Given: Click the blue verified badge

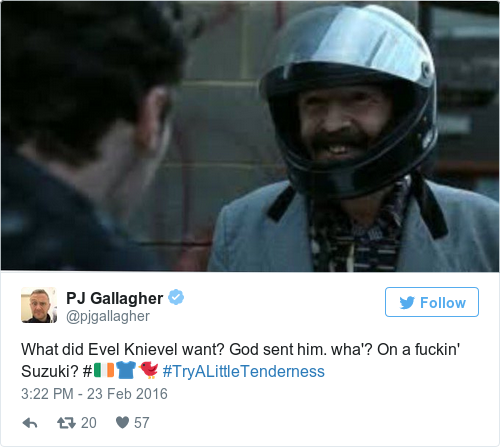Looking at the screenshot, I should coord(176,297).
